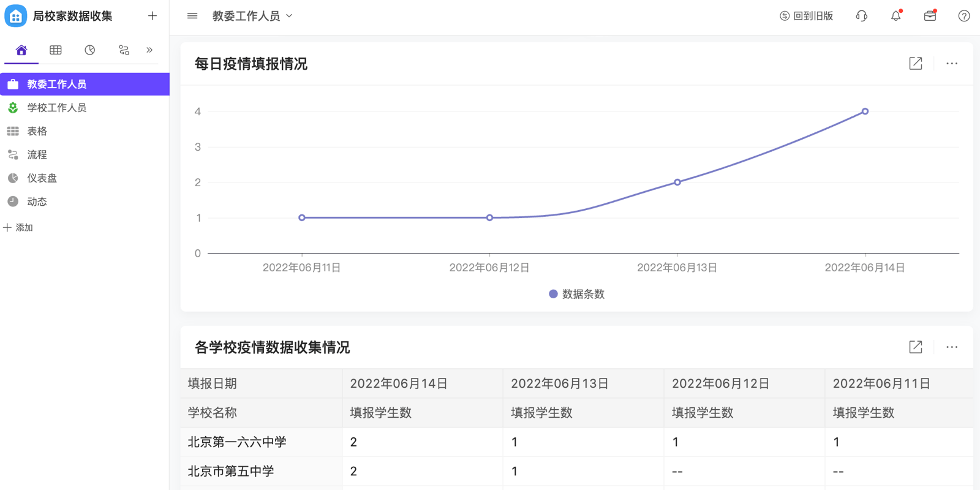Open customer support headset icon
Screen dimensions: 980x490
[x=861, y=16]
